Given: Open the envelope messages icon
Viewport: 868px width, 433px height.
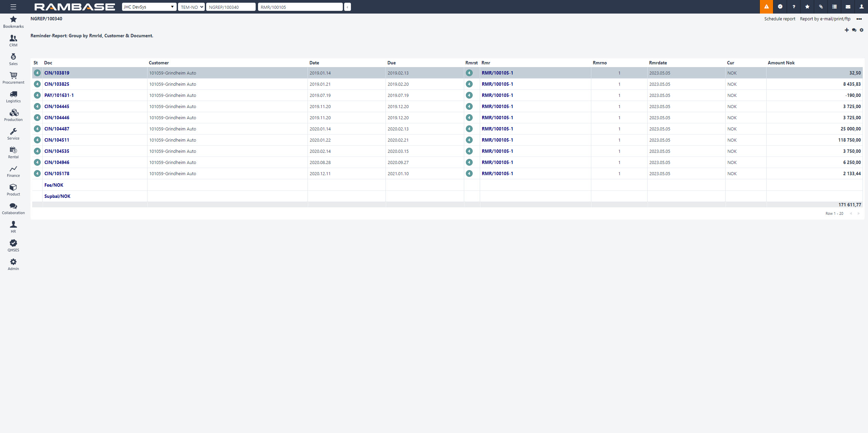Looking at the screenshot, I should point(848,7).
